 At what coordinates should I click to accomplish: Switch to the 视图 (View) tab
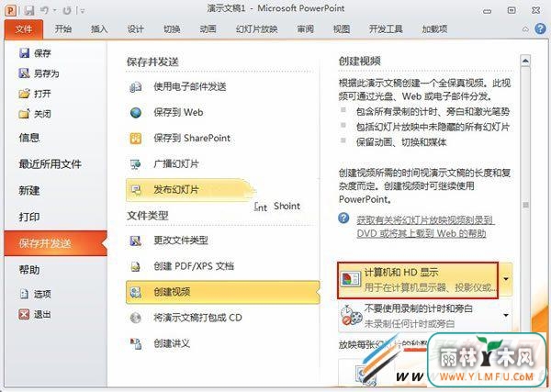point(342,28)
